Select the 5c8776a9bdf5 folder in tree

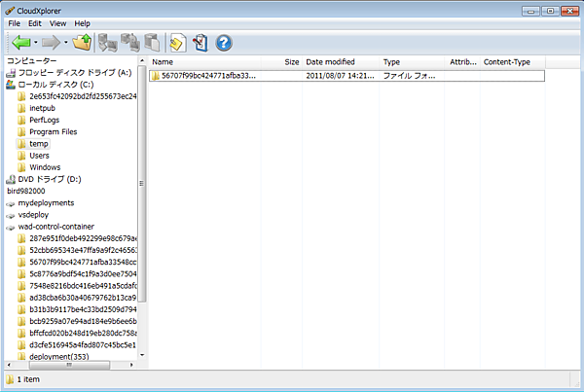point(77,274)
